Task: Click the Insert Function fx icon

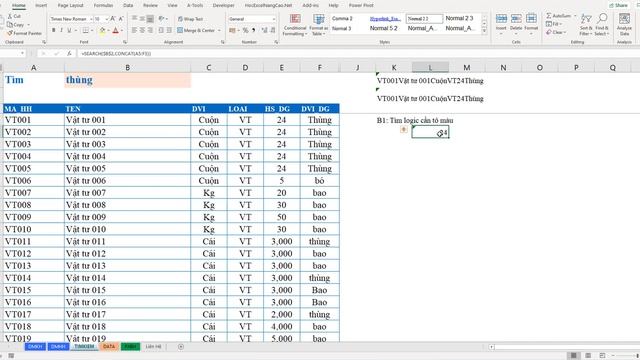Action: point(69,53)
